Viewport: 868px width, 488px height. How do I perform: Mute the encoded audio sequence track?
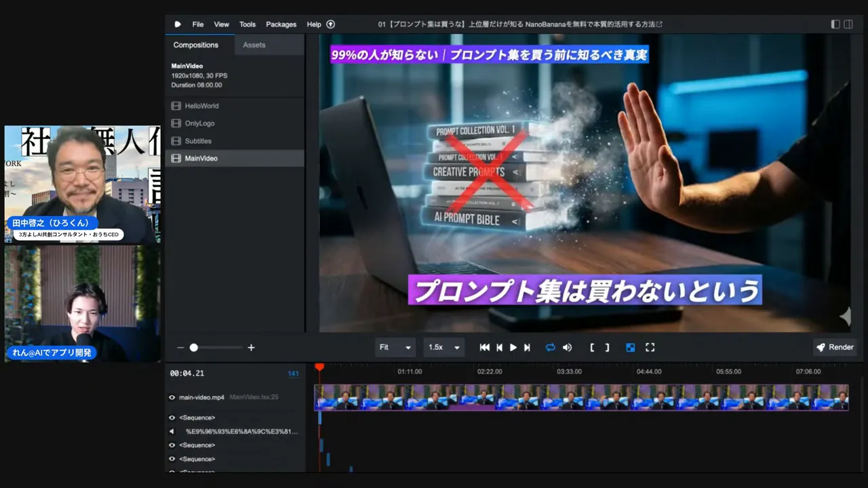coord(172,431)
